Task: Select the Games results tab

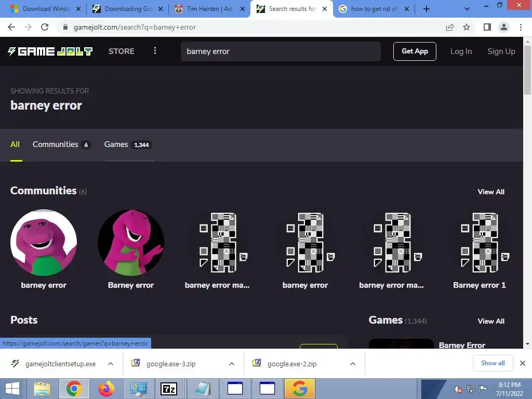Action: coord(127,144)
